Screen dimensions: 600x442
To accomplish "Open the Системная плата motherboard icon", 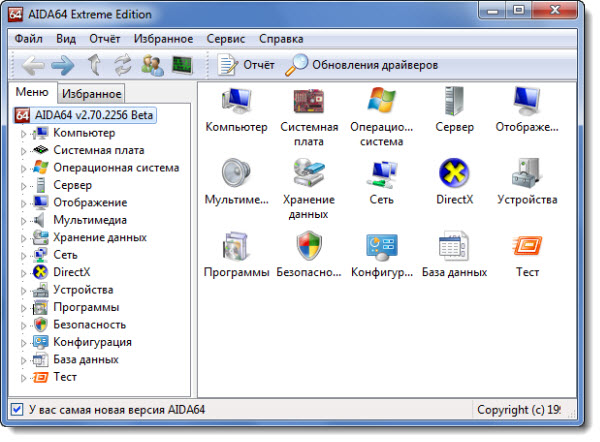I will click(308, 101).
